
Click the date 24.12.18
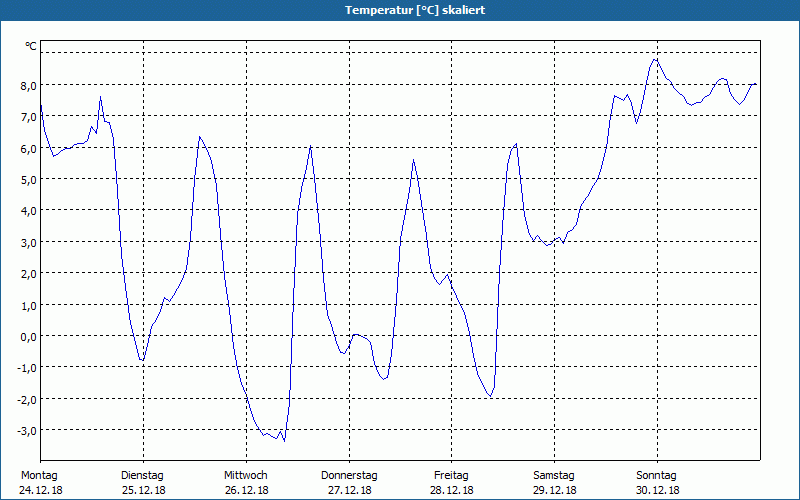41,490
